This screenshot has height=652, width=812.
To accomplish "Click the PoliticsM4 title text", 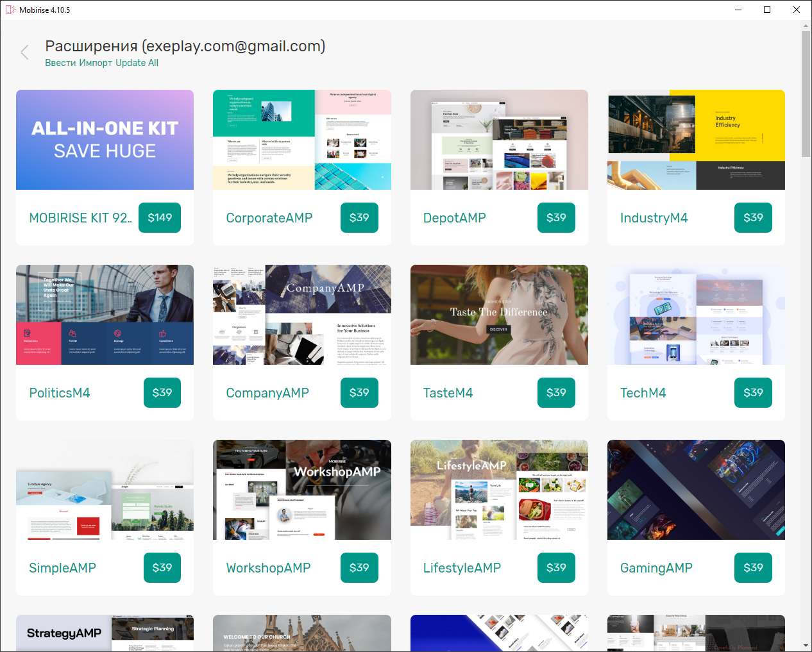I will tap(60, 393).
